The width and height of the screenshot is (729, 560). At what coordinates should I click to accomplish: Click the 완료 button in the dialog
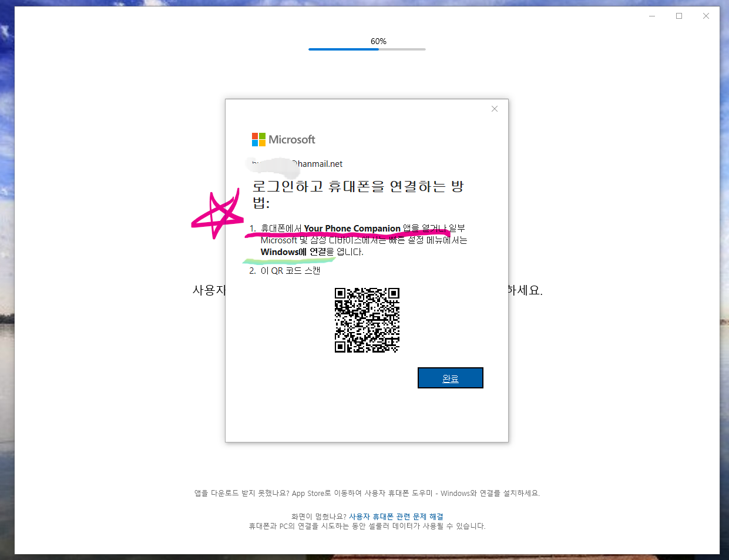(450, 378)
